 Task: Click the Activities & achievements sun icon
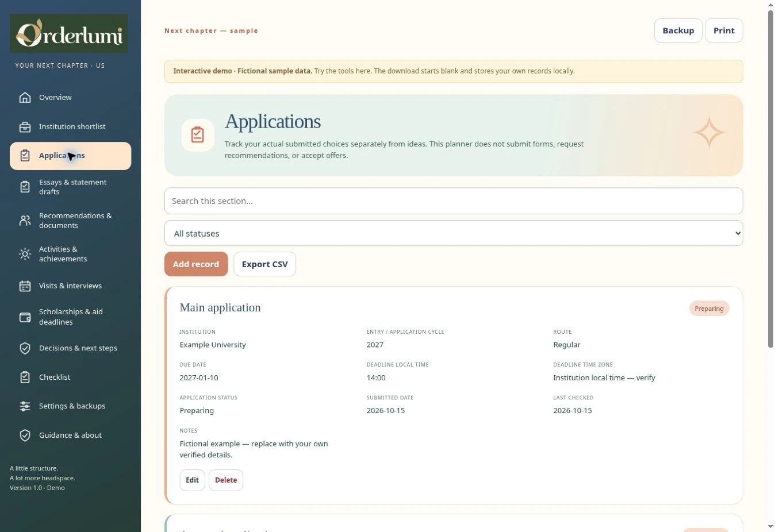click(25, 254)
